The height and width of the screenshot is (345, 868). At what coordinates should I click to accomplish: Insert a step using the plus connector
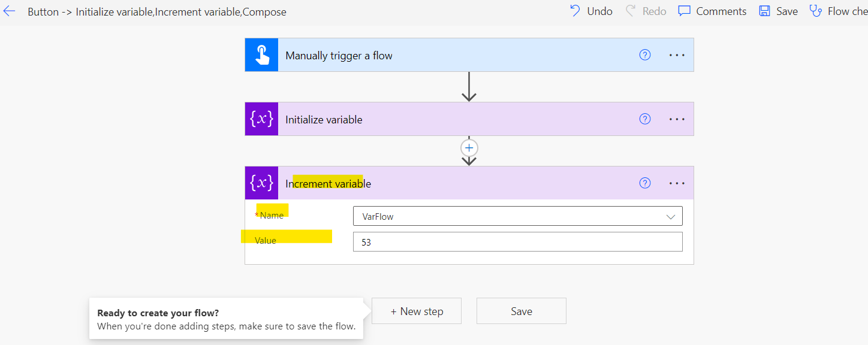pos(469,148)
